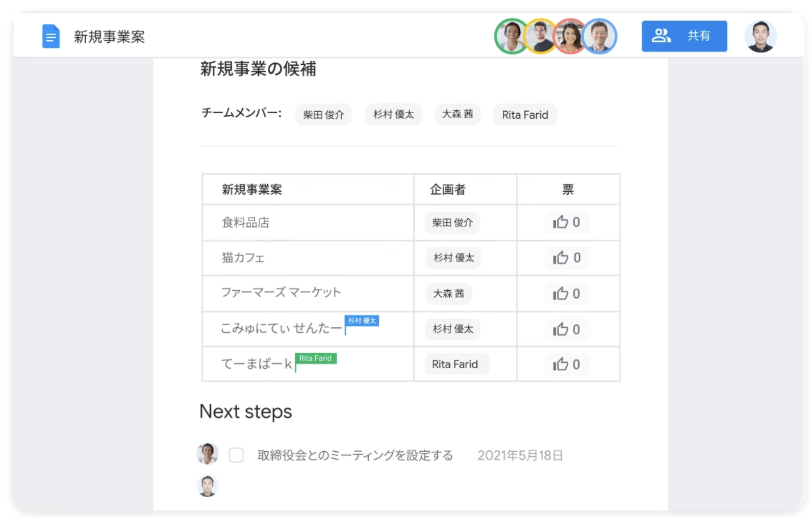The width and height of the screenshot is (812, 517).
Task: Check the 取締役会とのミーティング task checkbox
Action: click(236, 455)
